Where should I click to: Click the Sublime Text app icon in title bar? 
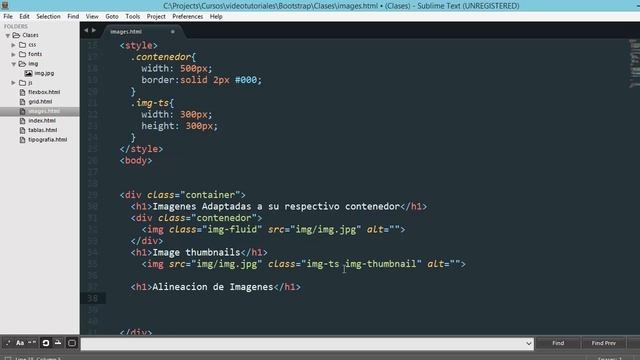pyautogui.click(x=5, y=5)
